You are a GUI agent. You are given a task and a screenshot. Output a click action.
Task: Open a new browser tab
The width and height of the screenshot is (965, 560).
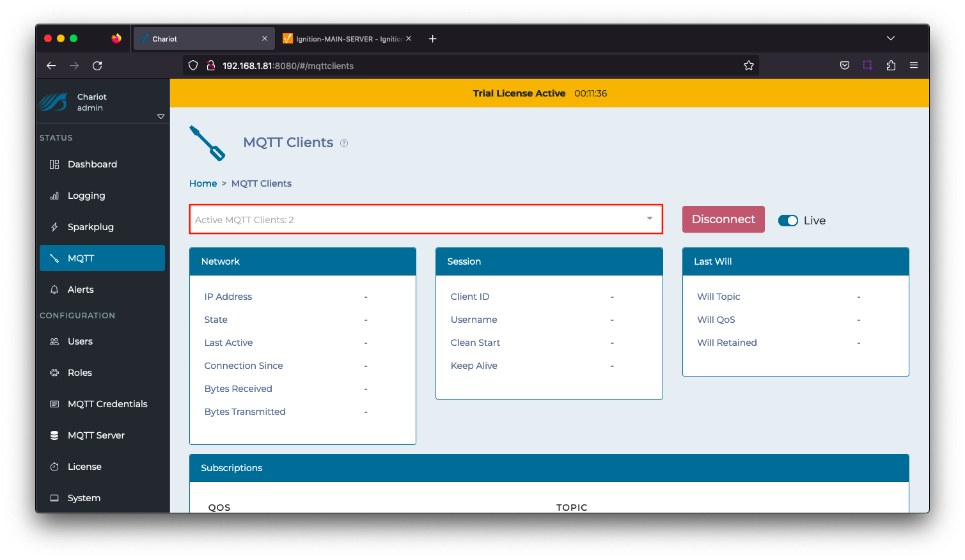(433, 39)
